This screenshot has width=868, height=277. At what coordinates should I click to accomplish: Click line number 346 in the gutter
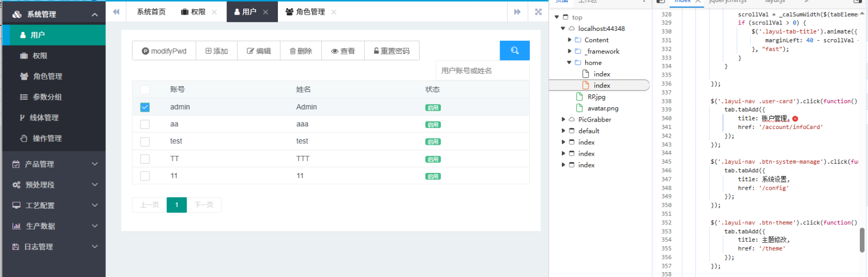(667, 170)
